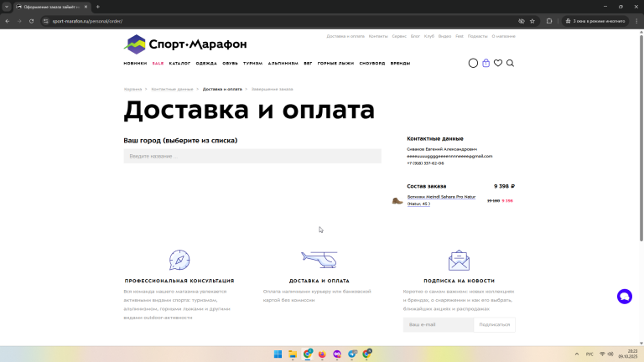Image resolution: width=644 pixels, height=362 pixels.
Task: Click the address bar URL
Action: [x=87, y=21]
